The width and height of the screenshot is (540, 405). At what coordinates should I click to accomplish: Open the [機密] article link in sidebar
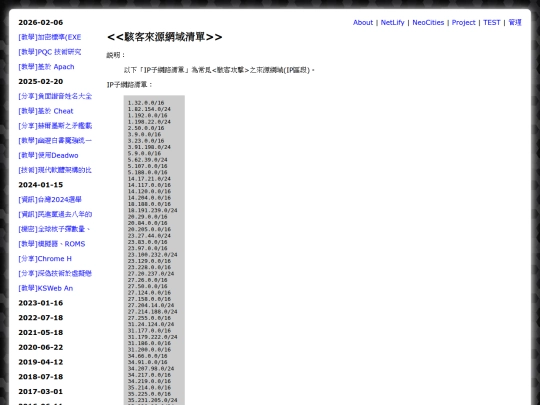tap(54, 229)
